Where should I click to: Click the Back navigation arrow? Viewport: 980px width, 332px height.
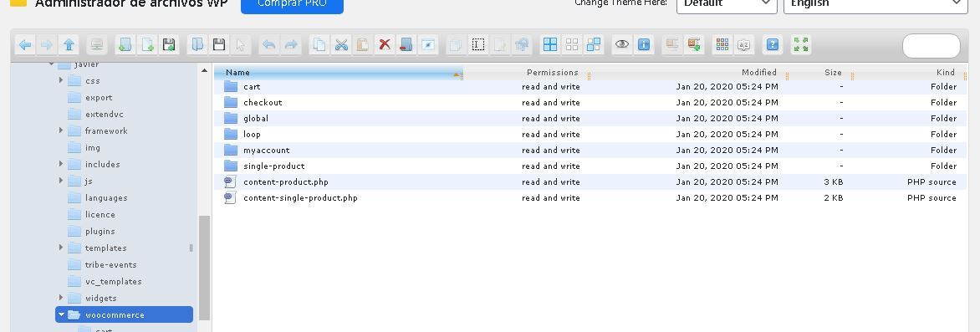25,45
